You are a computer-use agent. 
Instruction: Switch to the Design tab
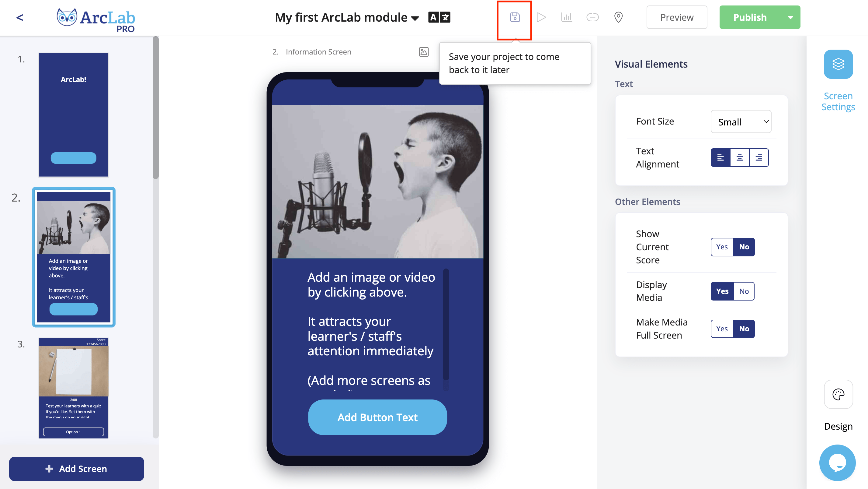point(838,395)
